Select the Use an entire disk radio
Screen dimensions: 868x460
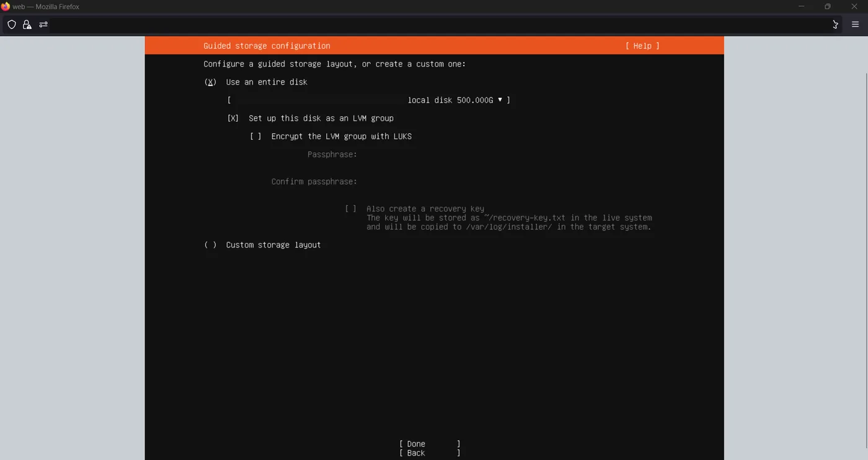(x=211, y=82)
